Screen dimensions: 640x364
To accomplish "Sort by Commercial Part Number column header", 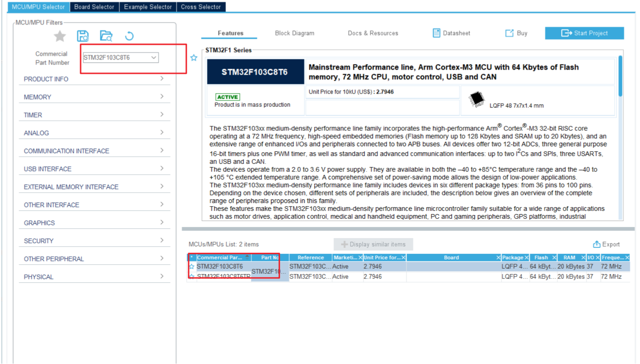I will point(223,258).
